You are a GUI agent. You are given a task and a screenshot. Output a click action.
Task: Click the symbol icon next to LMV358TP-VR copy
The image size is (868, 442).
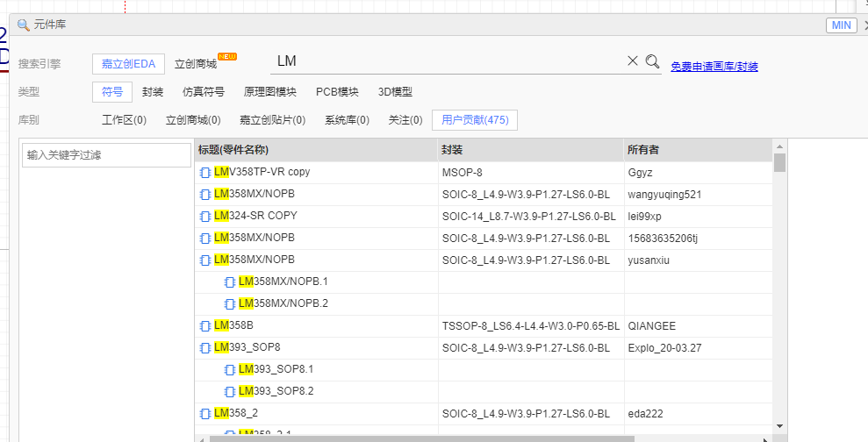click(x=205, y=173)
